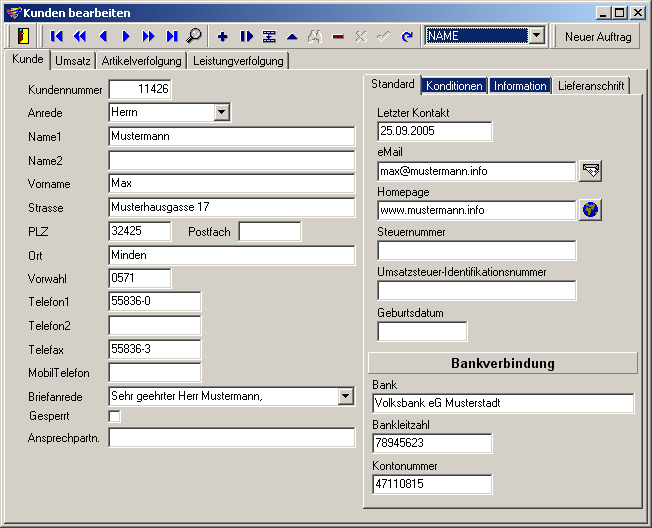
Task: Click the bar-with-right-arrow toolbar icon
Action: (x=247, y=37)
